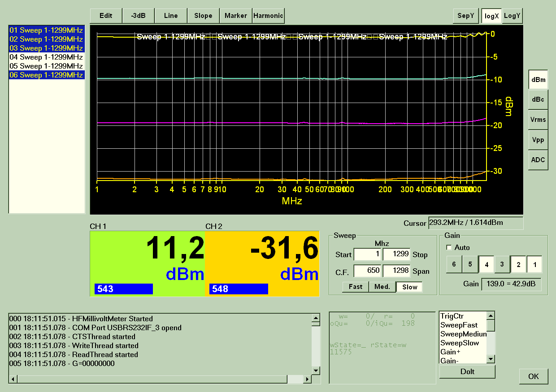Switch display unit to dBm

538,80
